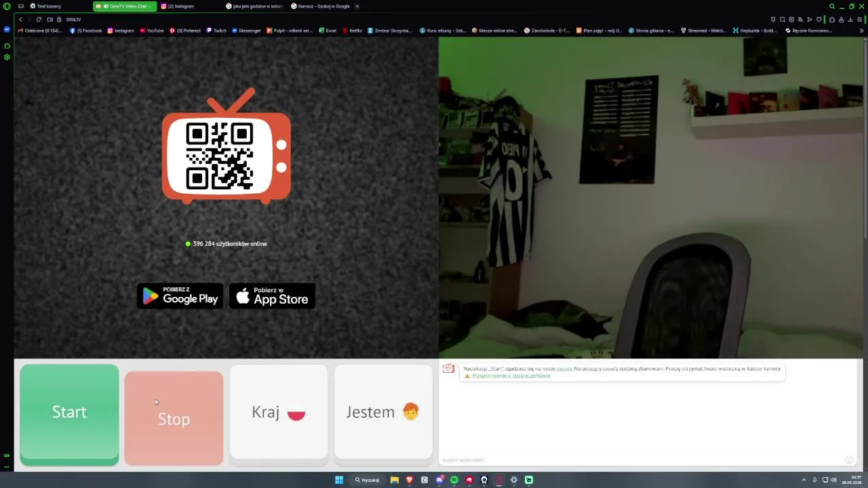Click the camera indicator icon in address bar
The height and width of the screenshot is (488, 868).
tap(50, 19)
